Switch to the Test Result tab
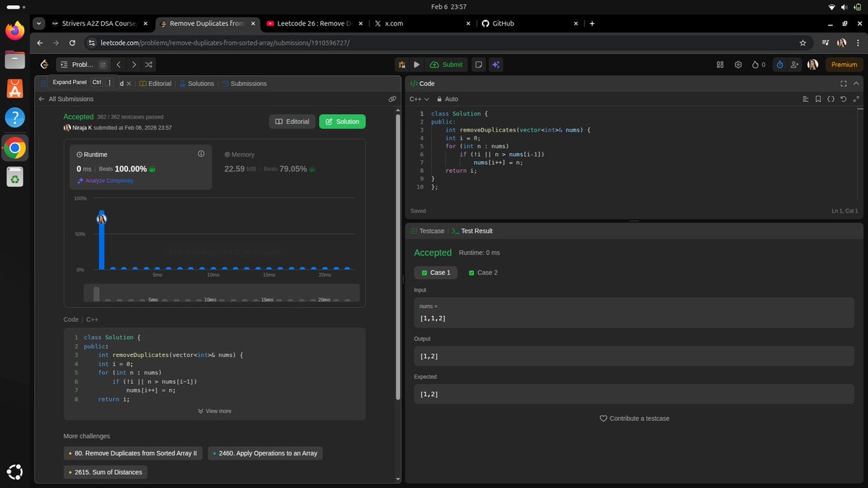The height and width of the screenshot is (488, 868). point(472,231)
